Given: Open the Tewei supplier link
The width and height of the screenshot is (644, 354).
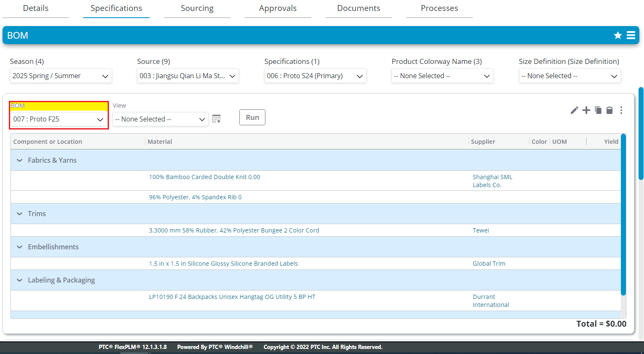Looking at the screenshot, I should tap(481, 230).
